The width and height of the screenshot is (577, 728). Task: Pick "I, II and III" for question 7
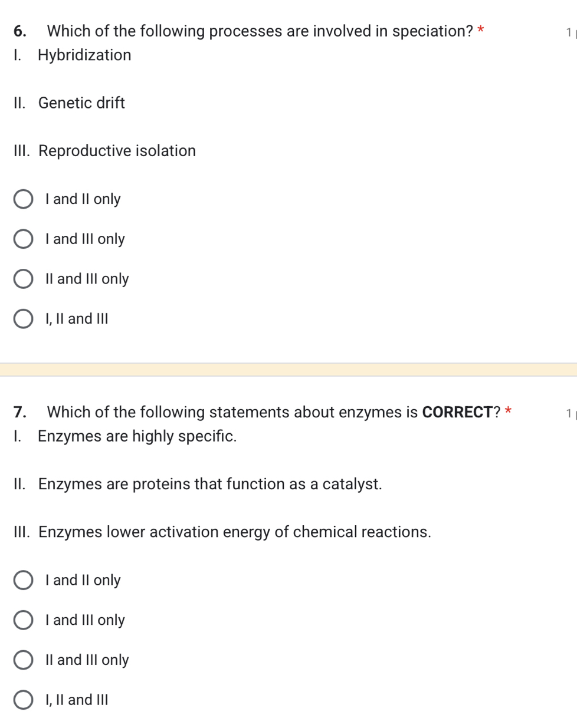click(x=24, y=700)
